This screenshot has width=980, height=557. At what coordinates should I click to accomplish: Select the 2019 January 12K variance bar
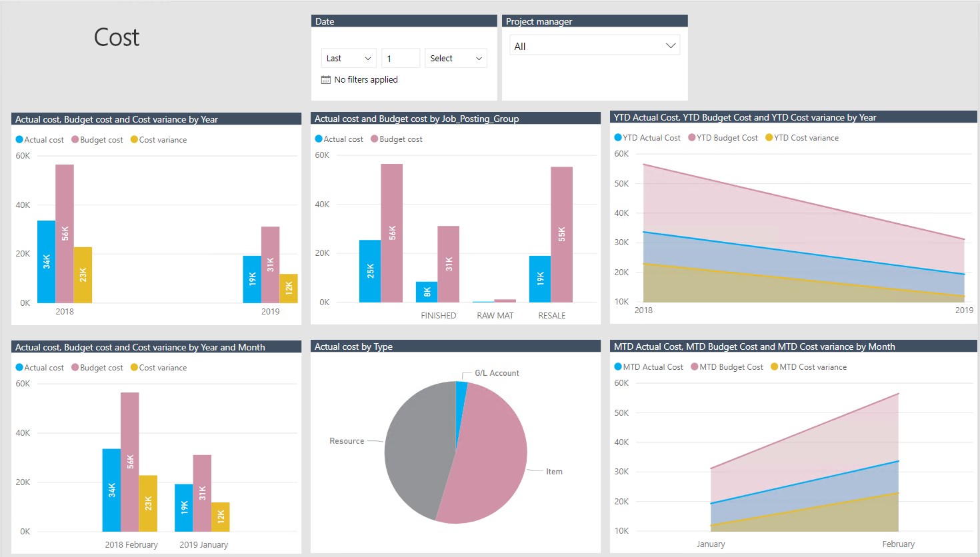[221, 517]
